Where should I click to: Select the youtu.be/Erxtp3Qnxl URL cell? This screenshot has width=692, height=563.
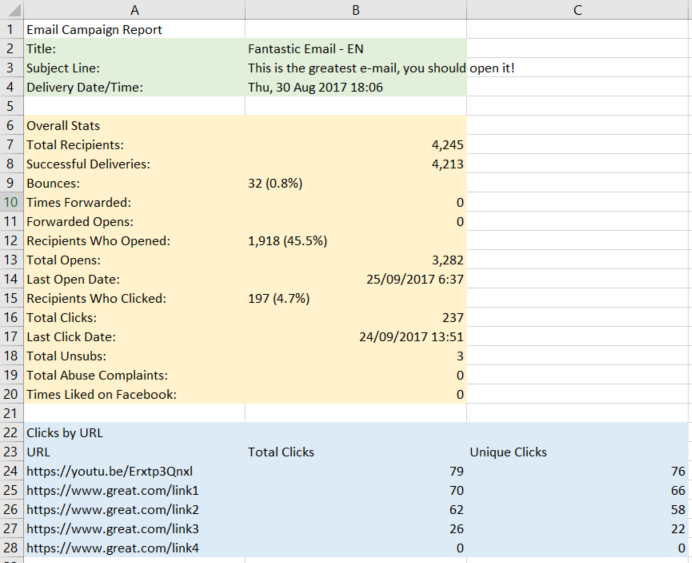tap(135, 471)
